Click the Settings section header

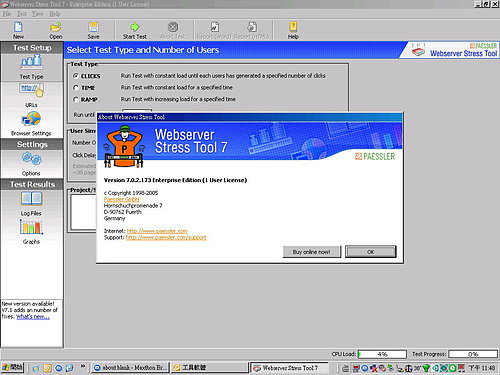tap(32, 144)
